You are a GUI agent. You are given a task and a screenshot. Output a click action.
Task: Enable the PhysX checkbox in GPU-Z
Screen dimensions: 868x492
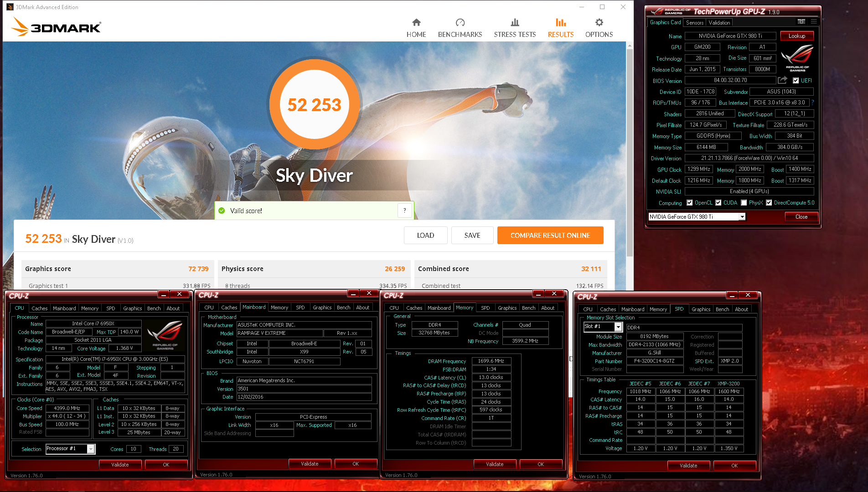click(x=744, y=203)
